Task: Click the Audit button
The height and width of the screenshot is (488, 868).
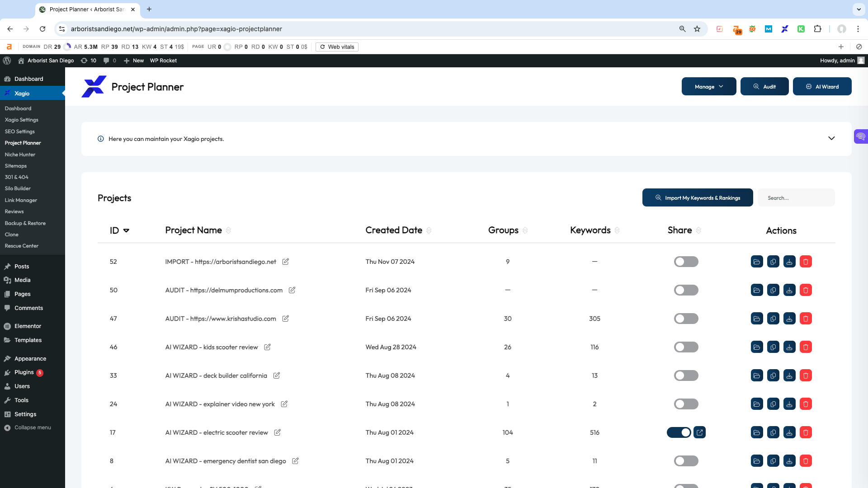Action: (764, 86)
